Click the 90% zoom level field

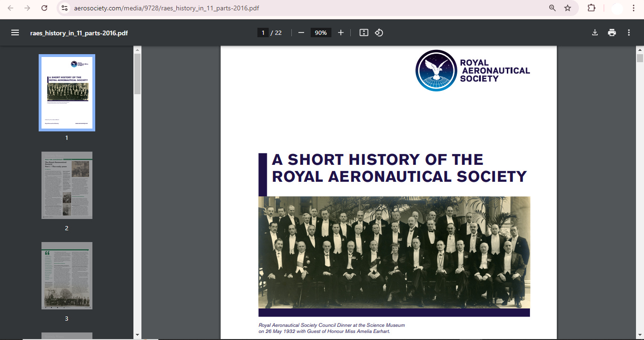[321, 32]
